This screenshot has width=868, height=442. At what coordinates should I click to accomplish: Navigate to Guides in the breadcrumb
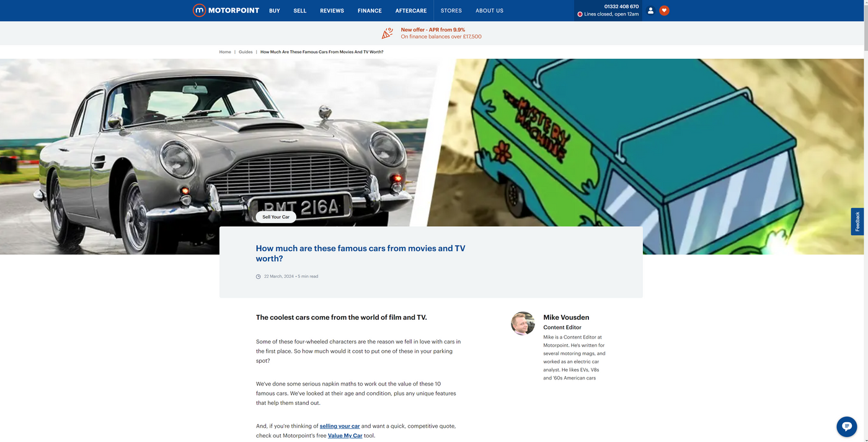[246, 52]
